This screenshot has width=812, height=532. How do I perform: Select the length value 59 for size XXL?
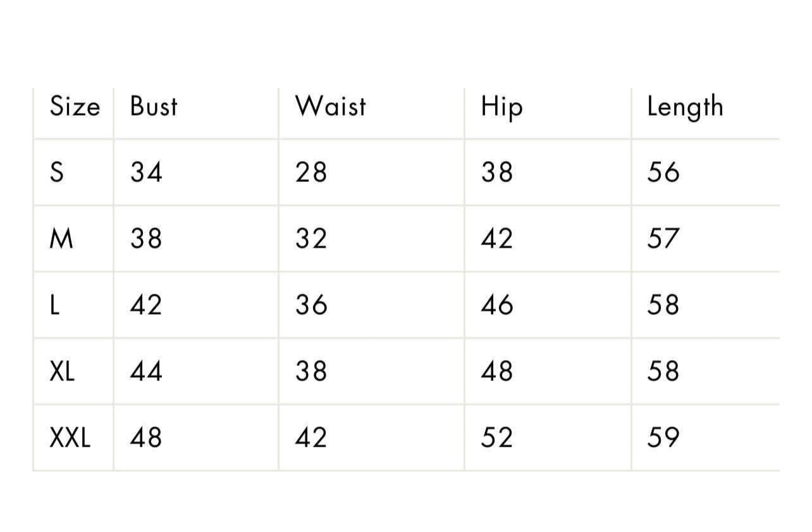[x=663, y=437]
